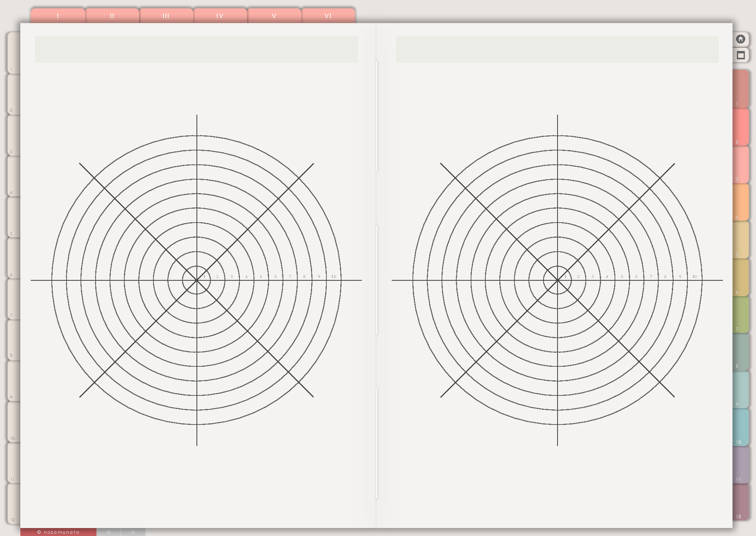This screenshot has height=536, width=756.
Task: Open top tab VI
Action: pyautogui.click(x=328, y=16)
